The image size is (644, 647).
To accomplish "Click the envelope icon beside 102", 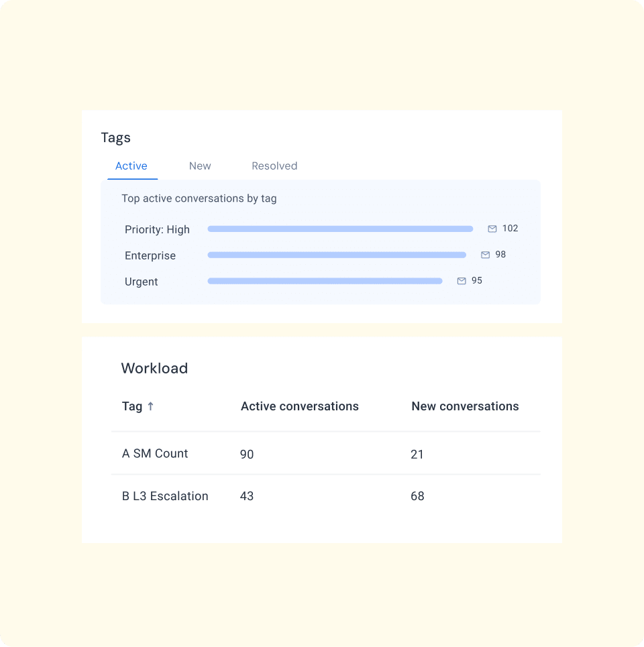I will pyautogui.click(x=492, y=229).
